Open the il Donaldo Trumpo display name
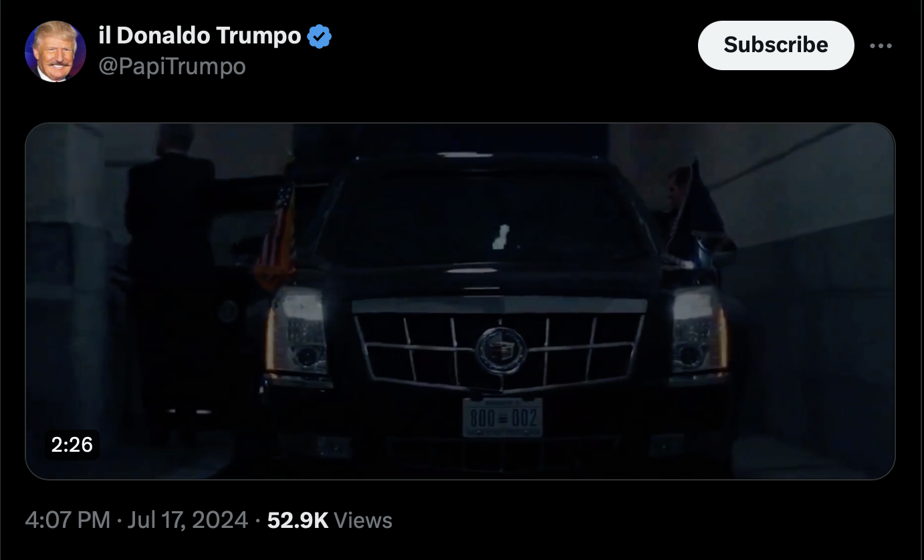924x560 pixels. [200, 36]
